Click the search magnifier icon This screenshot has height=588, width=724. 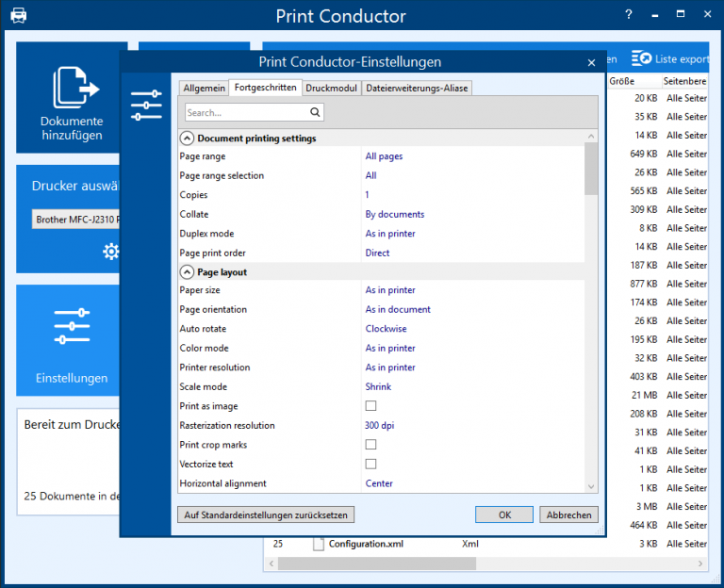[x=316, y=112]
